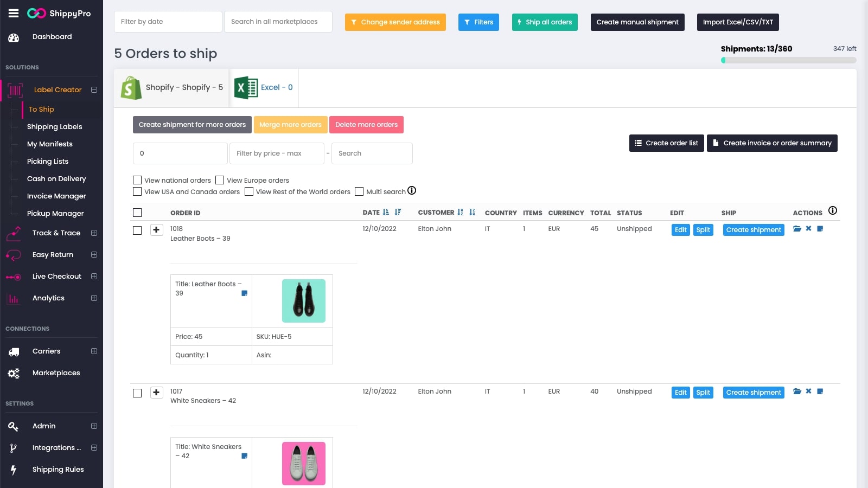The width and height of the screenshot is (868, 488).
Task: Click Ship all orders button
Action: [544, 22]
